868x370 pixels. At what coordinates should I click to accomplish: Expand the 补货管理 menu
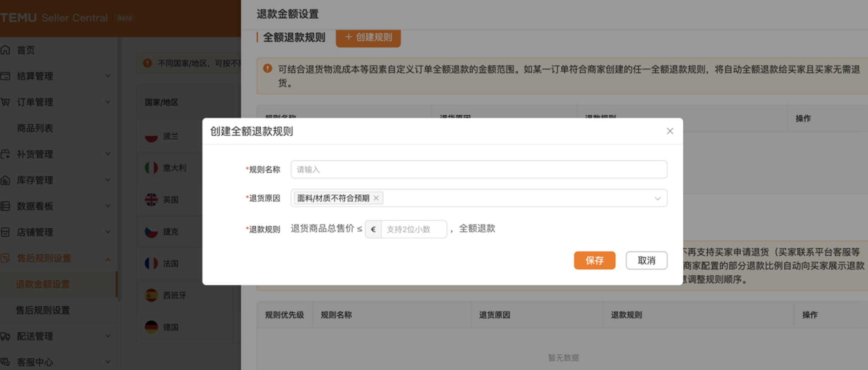coord(108,154)
